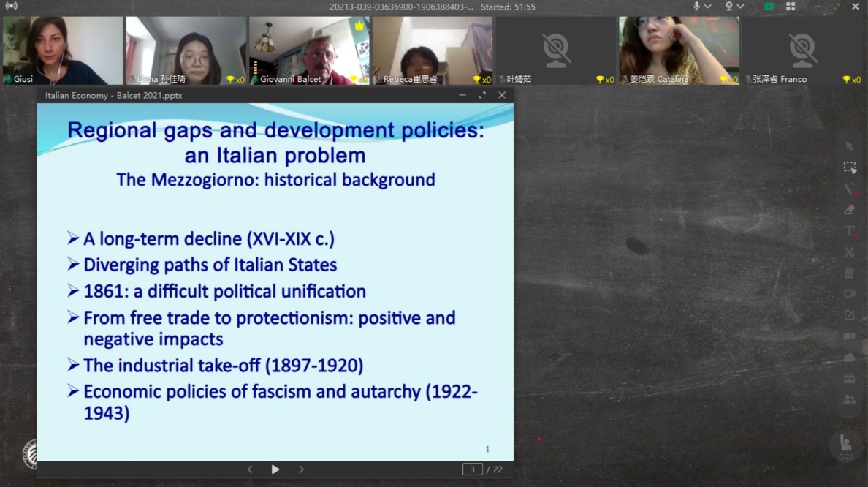868x487 pixels.
Task: Click the green recording indicator icon
Action: pos(769,7)
